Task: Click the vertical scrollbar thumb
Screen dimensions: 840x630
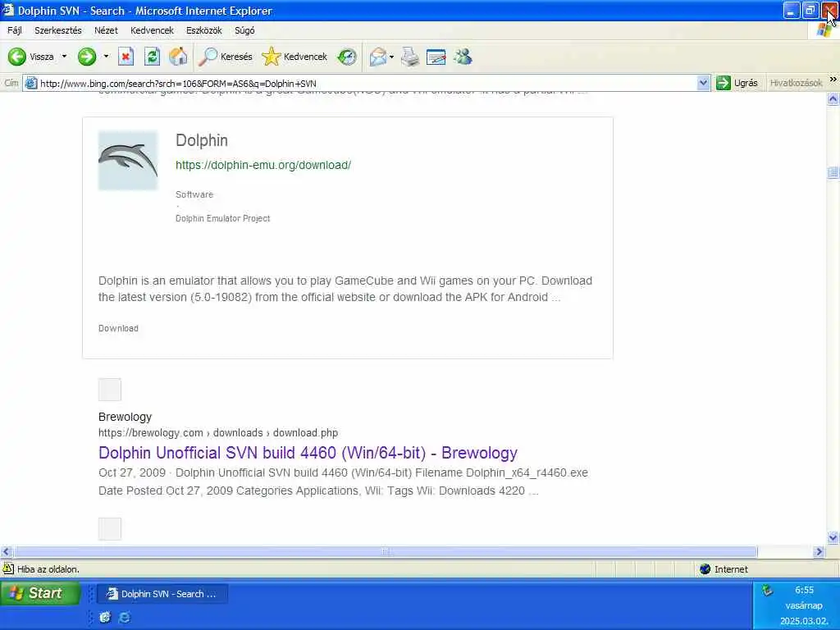Action: (833, 172)
